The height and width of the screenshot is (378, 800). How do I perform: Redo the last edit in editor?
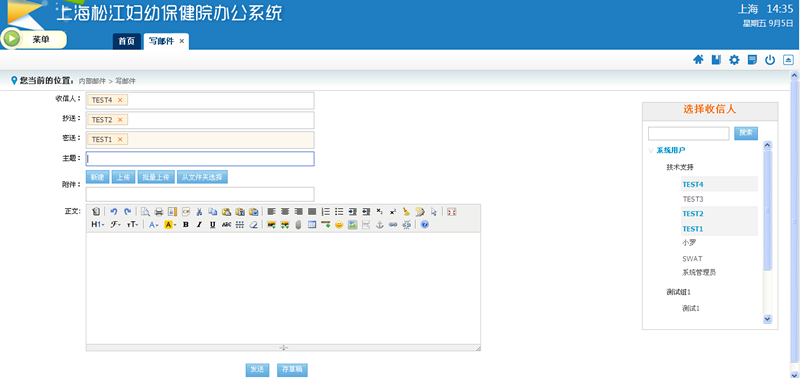coord(128,212)
